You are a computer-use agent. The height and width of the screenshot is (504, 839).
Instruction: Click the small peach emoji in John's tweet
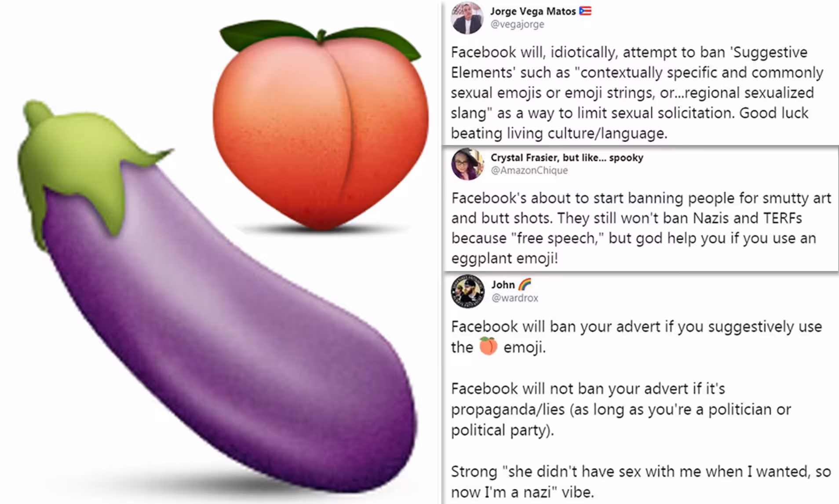488,346
